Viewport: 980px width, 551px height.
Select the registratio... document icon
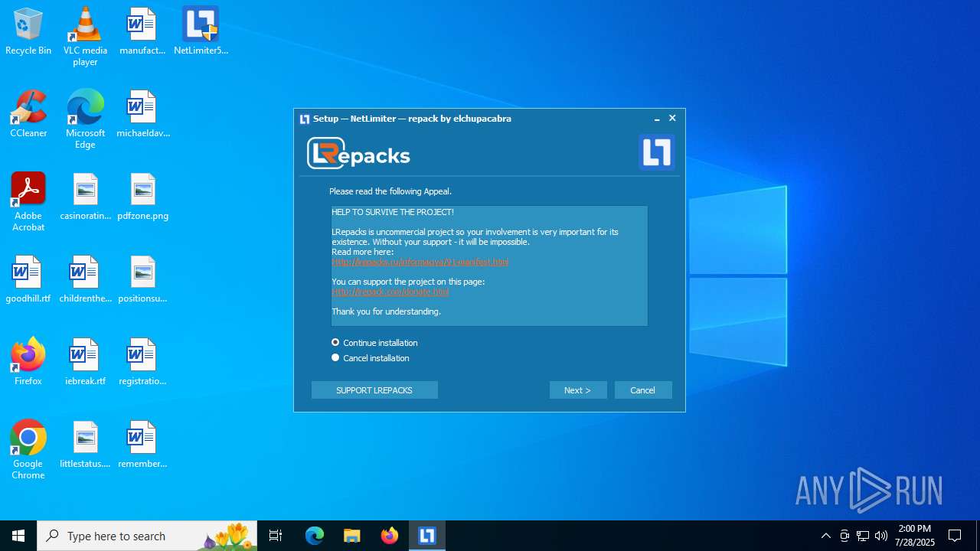click(142, 363)
